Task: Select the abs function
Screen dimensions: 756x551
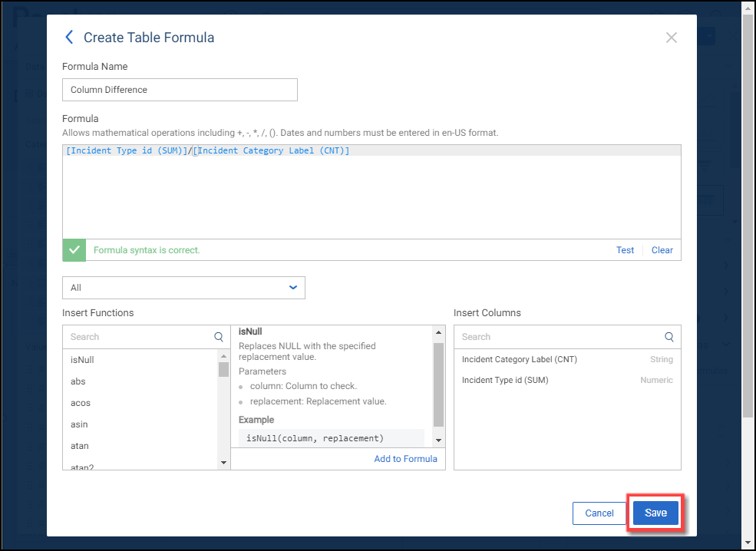Action: pyautogui.click(x=78, y=381)
